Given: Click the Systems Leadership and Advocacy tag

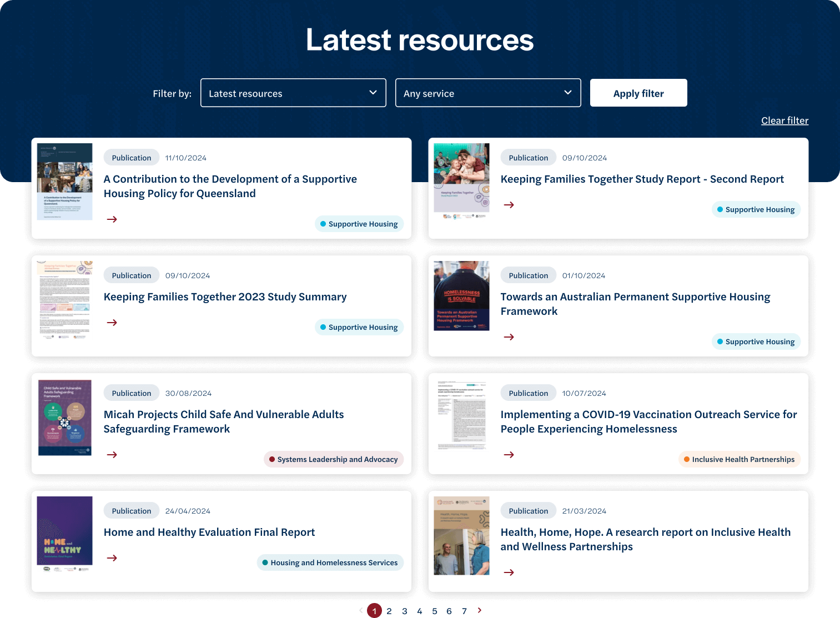Looking at the screenshot, I should pos(333,459).
